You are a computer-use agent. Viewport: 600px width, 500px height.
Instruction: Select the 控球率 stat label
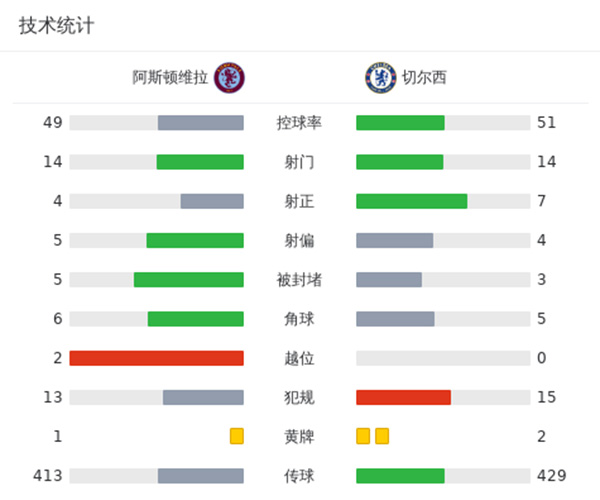[299, 123]
